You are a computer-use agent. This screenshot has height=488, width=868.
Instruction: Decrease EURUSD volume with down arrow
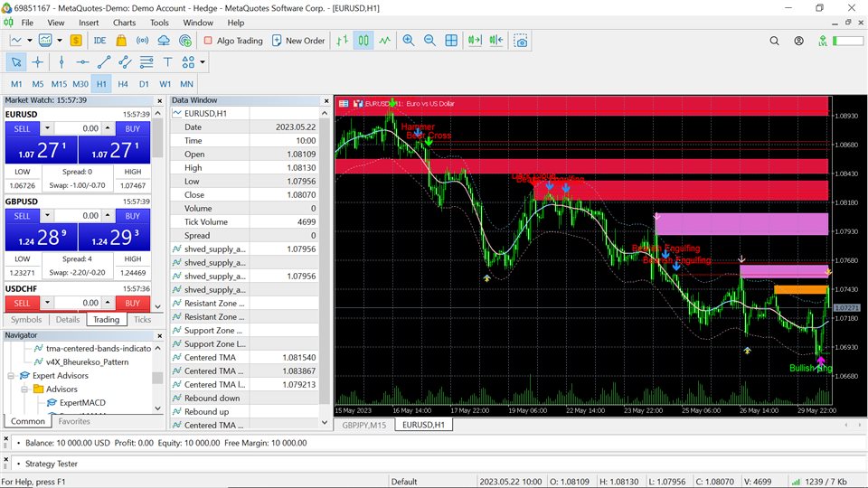[x=47, y=128]
